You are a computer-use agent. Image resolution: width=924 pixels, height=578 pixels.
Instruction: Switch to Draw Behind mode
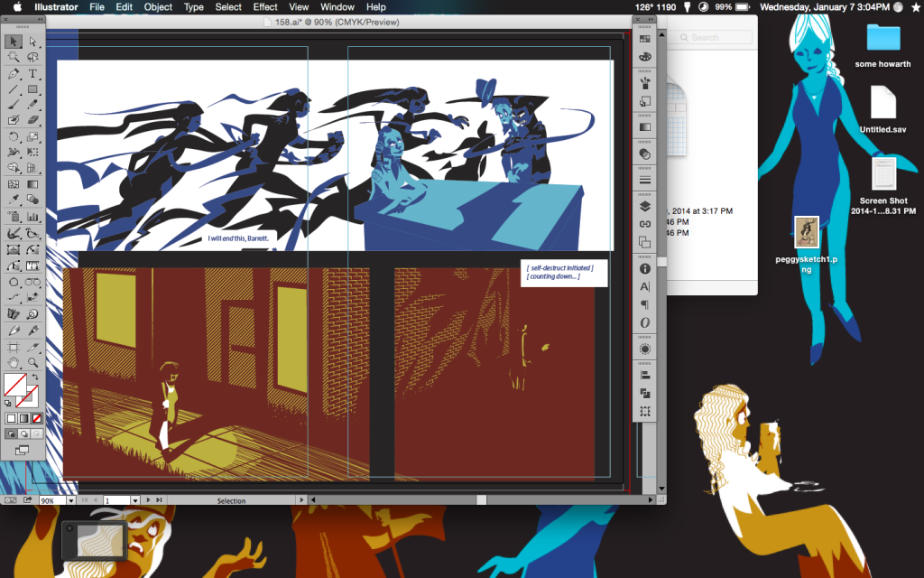[24, 433]
